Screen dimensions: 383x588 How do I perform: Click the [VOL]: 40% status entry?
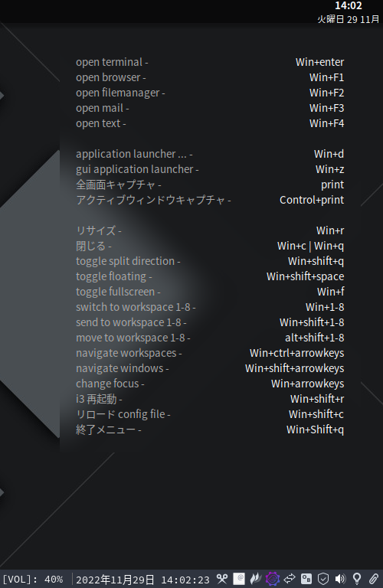coord(33,580)
